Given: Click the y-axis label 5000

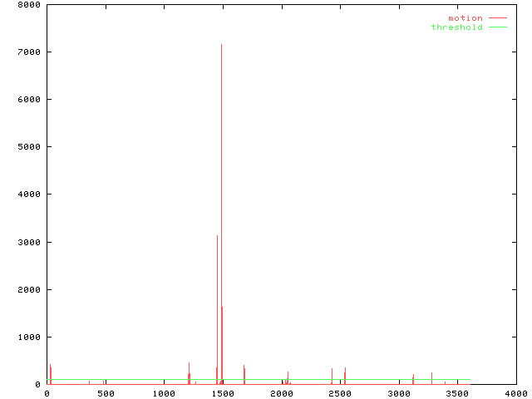Looking at the screenshot, I should pyautogui.click(x=29, y=147).
